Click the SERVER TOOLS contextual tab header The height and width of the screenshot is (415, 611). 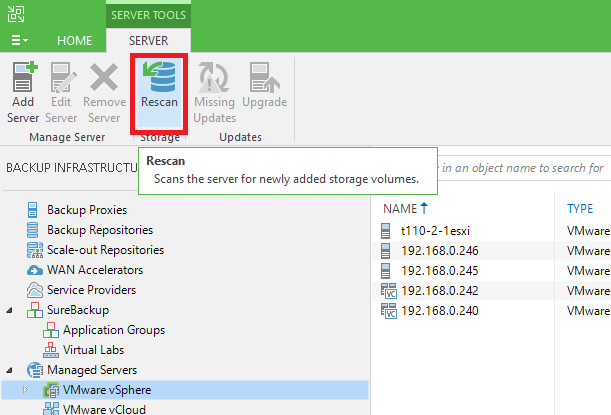[x=148, y=15]
